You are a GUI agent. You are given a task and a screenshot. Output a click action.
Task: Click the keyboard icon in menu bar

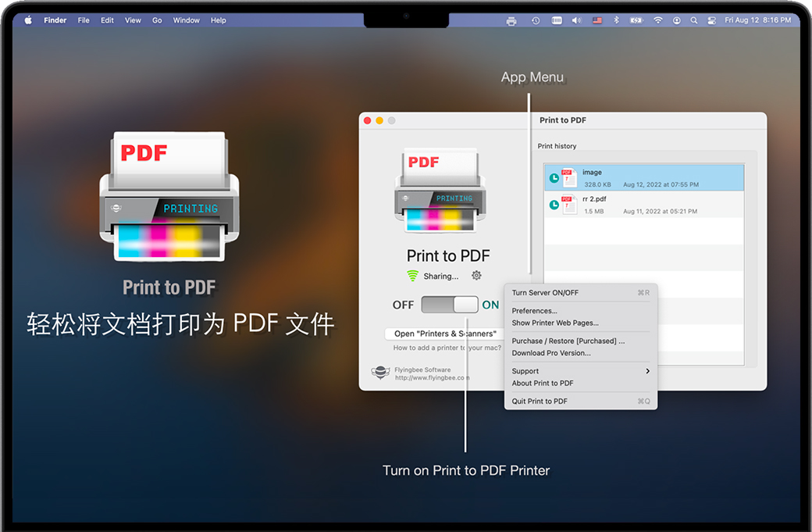coord(557,21)
